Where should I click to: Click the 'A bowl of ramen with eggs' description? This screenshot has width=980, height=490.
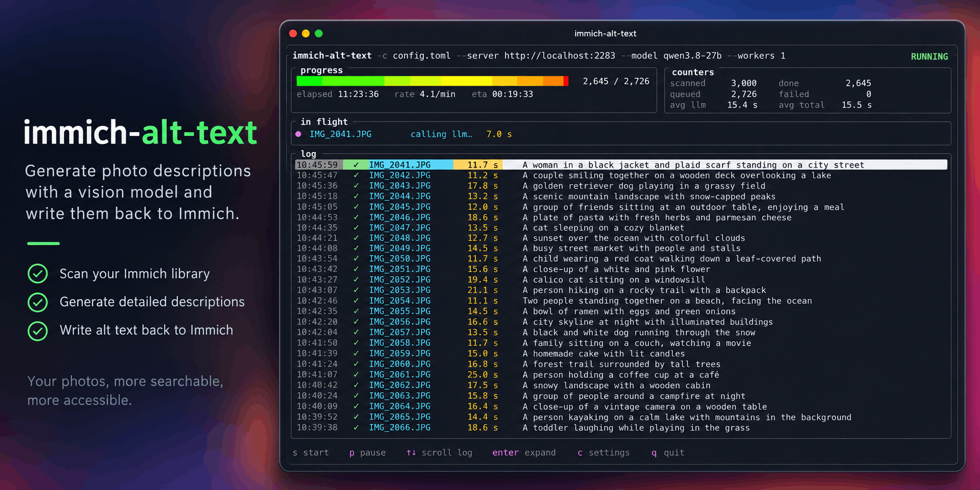click(629, 312)
